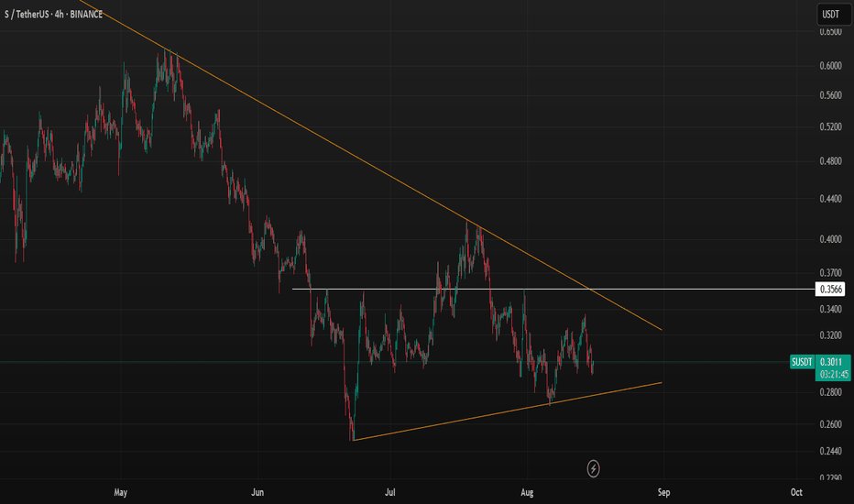Image resolution: width=854 pixels, height=504 pixels.
Task: Click the Jul label on time axis
Action: tap(390, 492)
